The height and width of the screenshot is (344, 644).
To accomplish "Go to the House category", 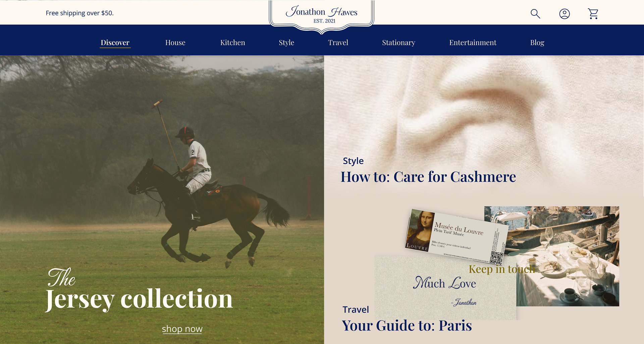I will (x=175, y=43).
